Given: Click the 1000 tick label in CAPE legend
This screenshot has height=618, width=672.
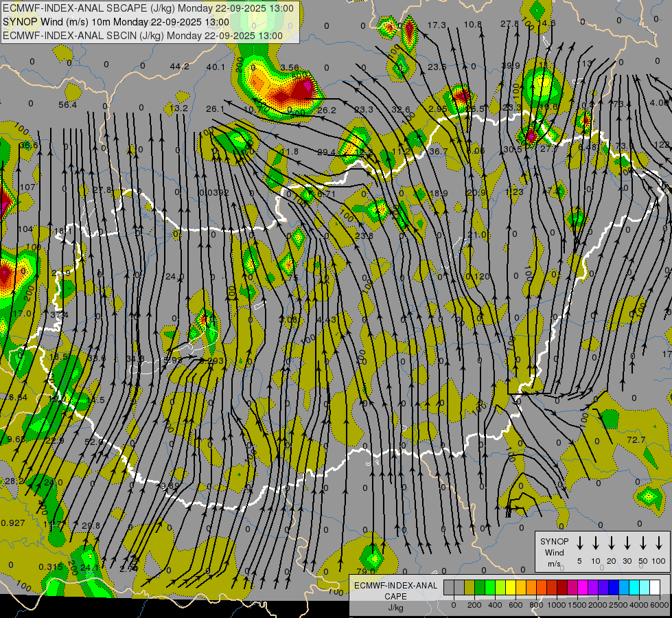Looking at the screenshot, I should pyautogui.click(x=557, y=605).
